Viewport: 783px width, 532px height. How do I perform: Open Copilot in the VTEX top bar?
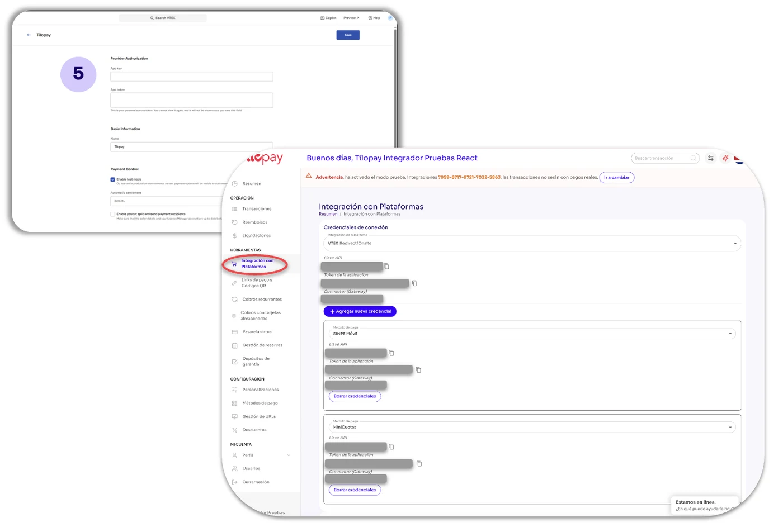coord(328,18)
